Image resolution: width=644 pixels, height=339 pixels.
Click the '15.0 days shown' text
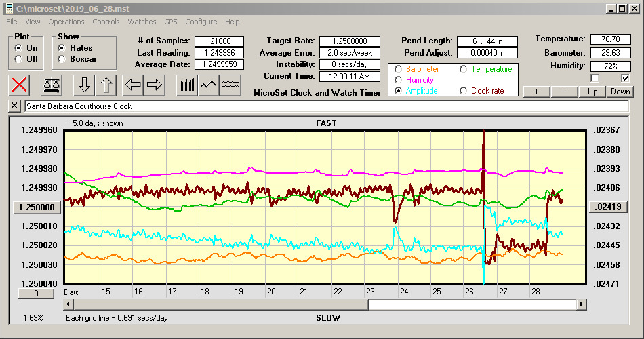[96, 123]
